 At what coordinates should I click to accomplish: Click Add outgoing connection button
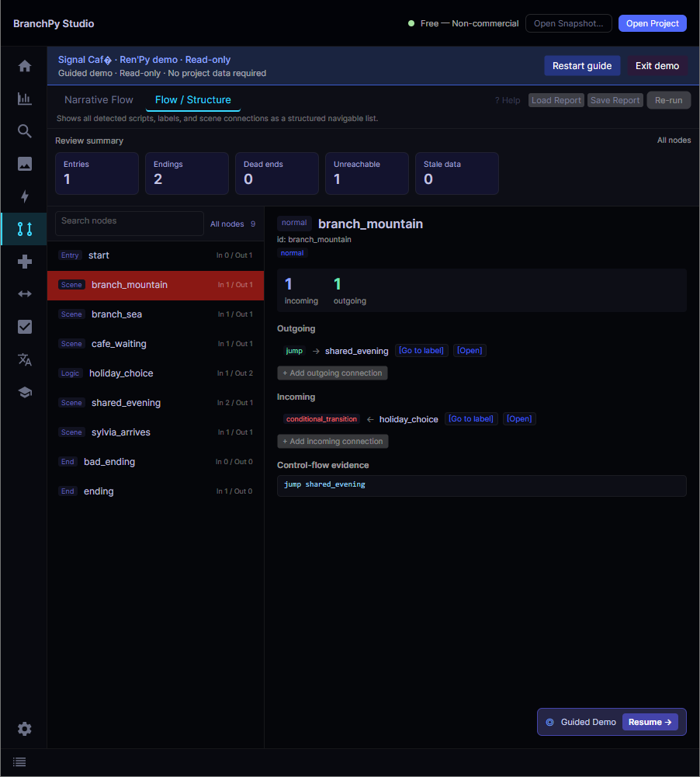(x=332, y=373)
